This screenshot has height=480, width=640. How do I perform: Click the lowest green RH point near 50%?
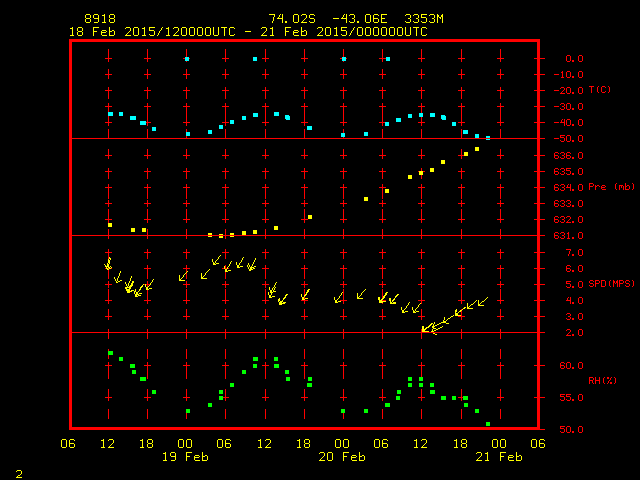(488, 424)
